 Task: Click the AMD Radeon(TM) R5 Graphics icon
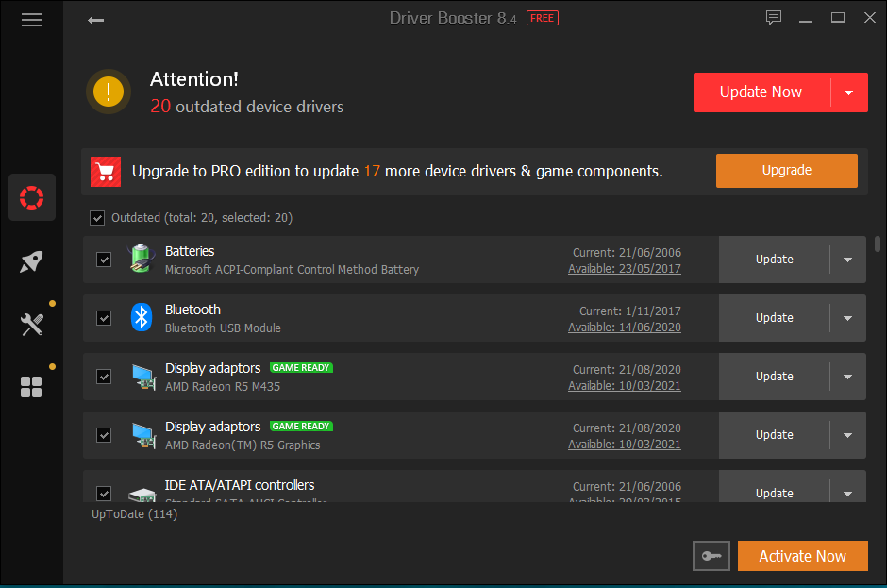[143, 435]
